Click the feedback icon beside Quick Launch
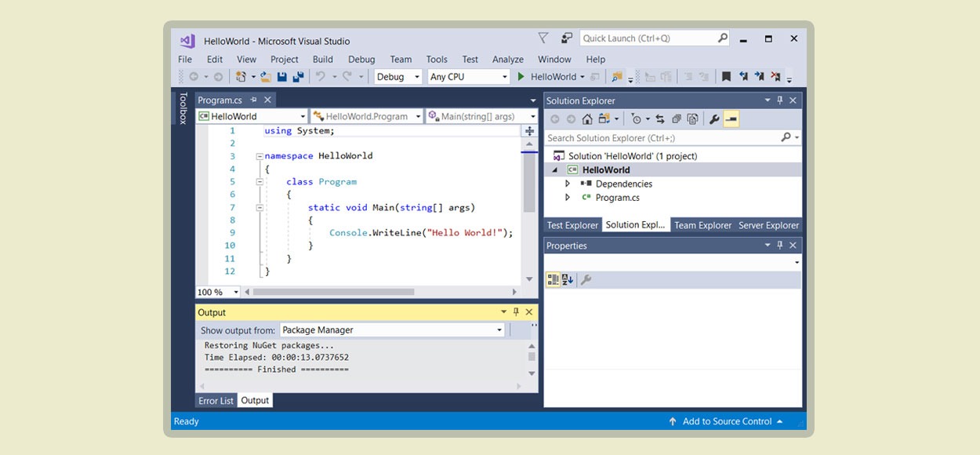 [x=567, y=38]
